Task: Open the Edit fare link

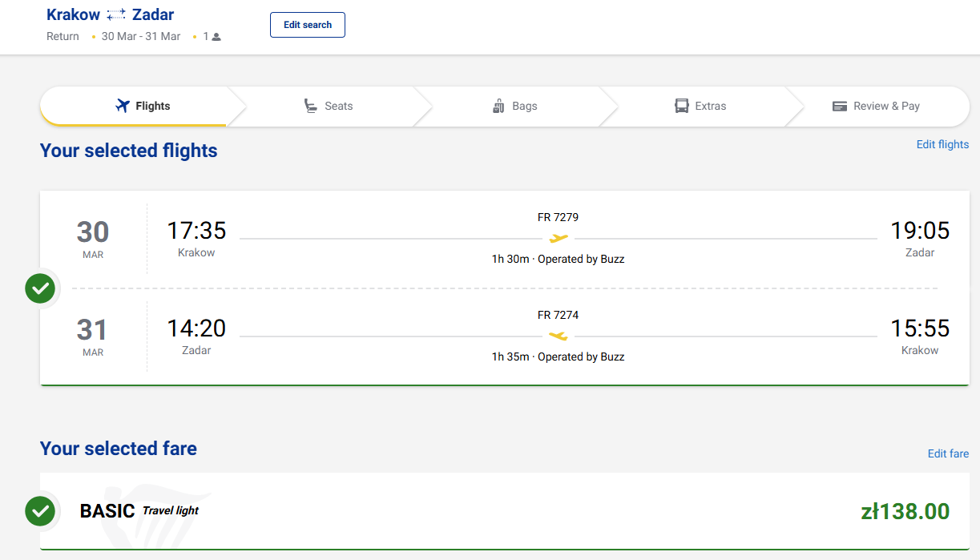Action: [948, 453]
